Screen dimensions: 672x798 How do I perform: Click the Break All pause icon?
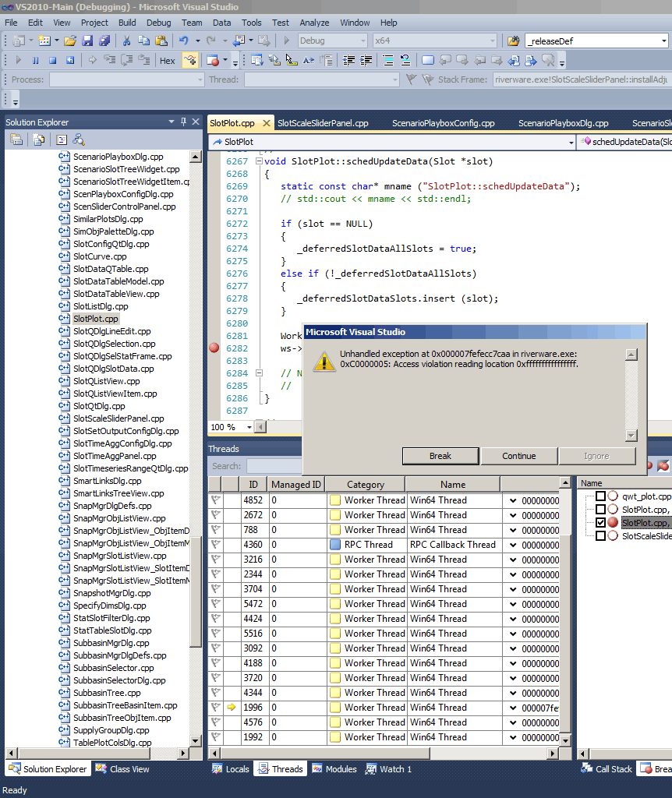36,61
